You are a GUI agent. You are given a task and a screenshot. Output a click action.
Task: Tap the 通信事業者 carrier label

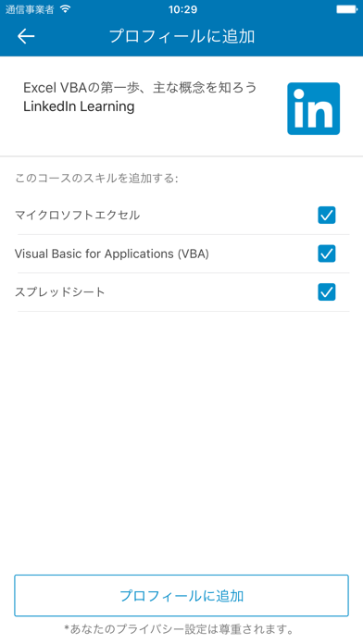(x=30, y=9)
